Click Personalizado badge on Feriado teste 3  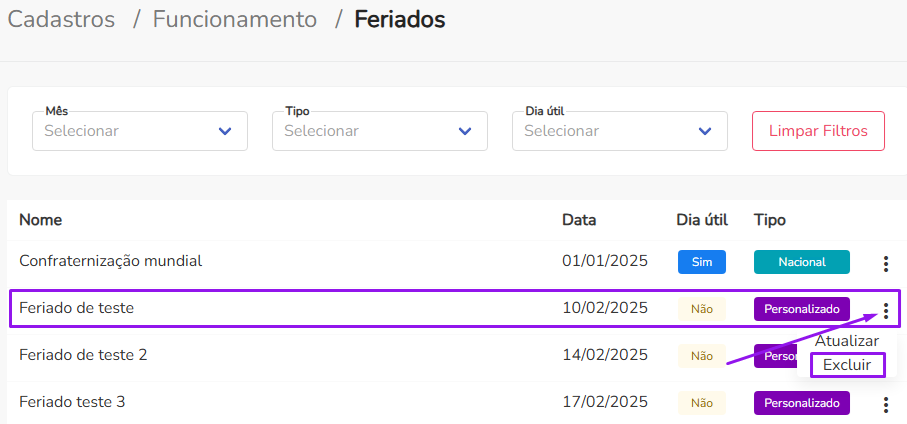pyautogui.click(x=801, y=402)
